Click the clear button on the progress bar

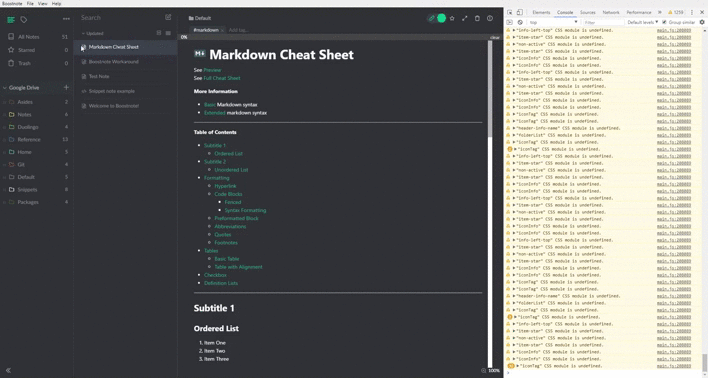[x=495, y=37]
